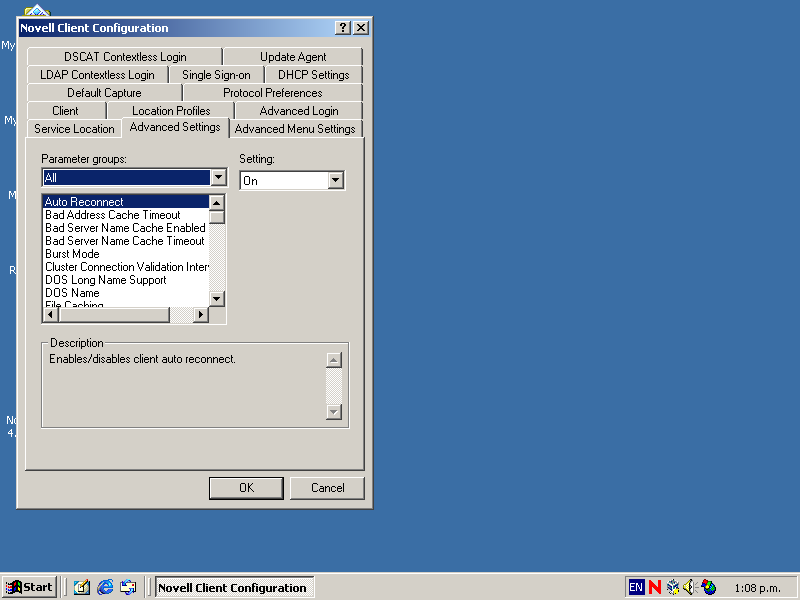Select Cluster Connection Validation Interval parameter

pyautogui.click(x=126, y=267)
